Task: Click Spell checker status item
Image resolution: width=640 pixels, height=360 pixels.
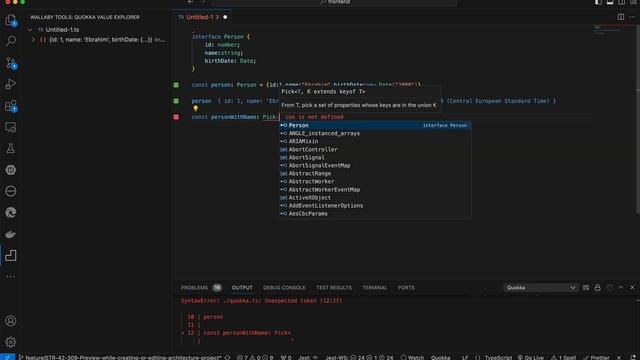Action: 563,357
